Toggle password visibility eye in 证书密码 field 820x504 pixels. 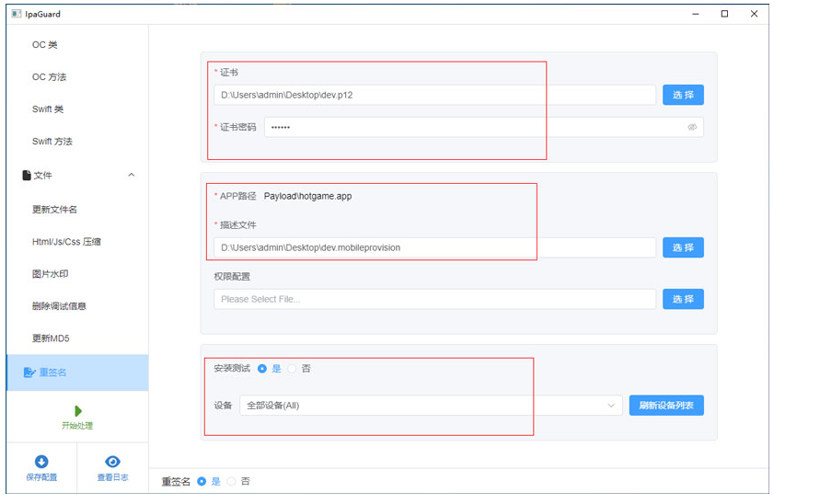[692, 127]
